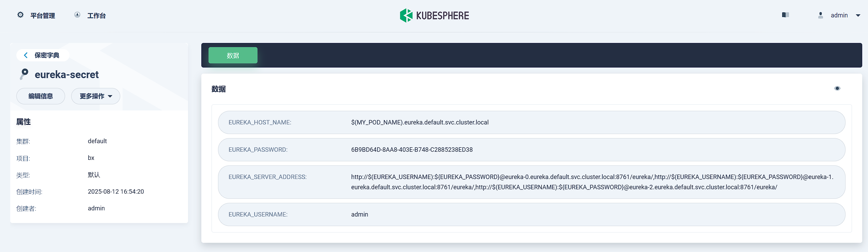Click the back arrow chevron icon
This screenshot has height=252, width=868.
click(x=26, y=55)
